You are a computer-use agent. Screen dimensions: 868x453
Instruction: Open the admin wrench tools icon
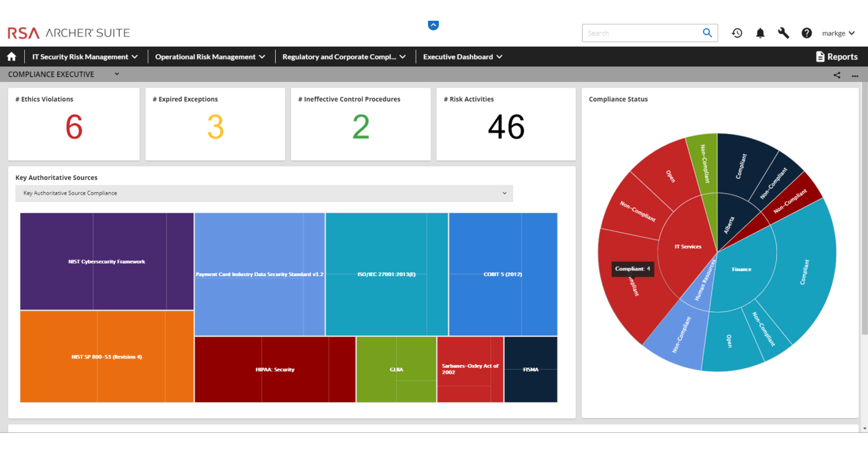(783, 33)
